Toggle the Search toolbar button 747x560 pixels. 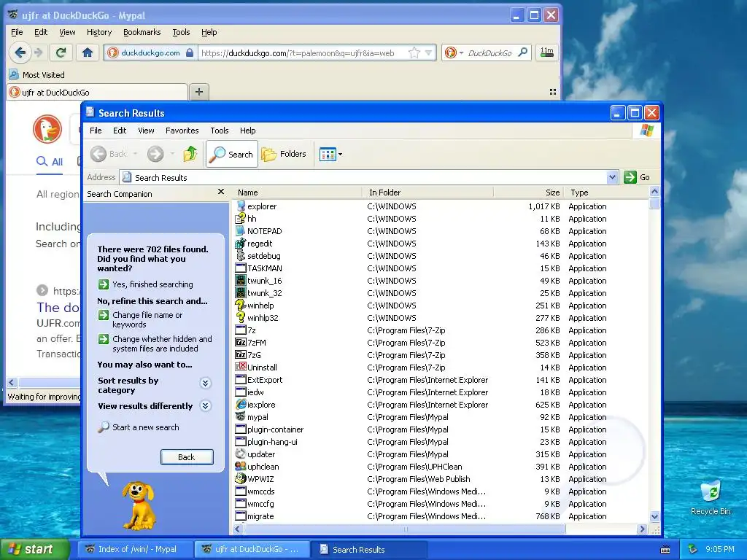(x=232, y=154)
